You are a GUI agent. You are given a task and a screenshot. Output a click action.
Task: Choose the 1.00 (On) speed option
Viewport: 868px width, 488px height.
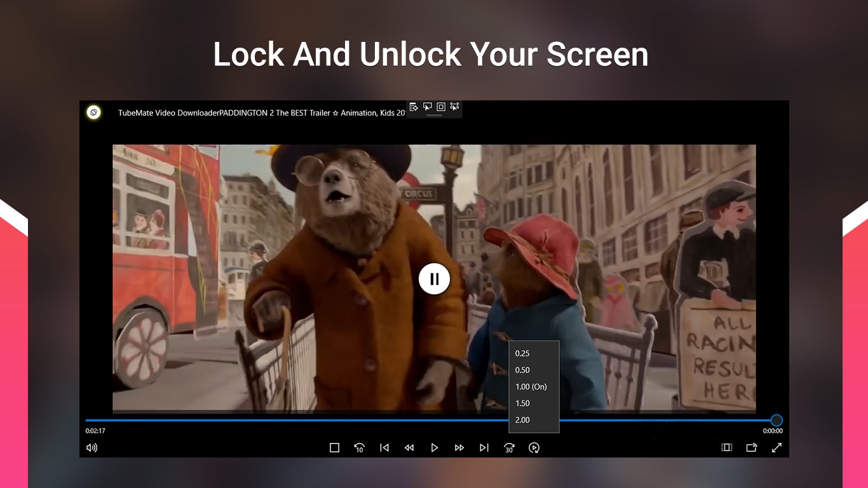tap(534, 386)
